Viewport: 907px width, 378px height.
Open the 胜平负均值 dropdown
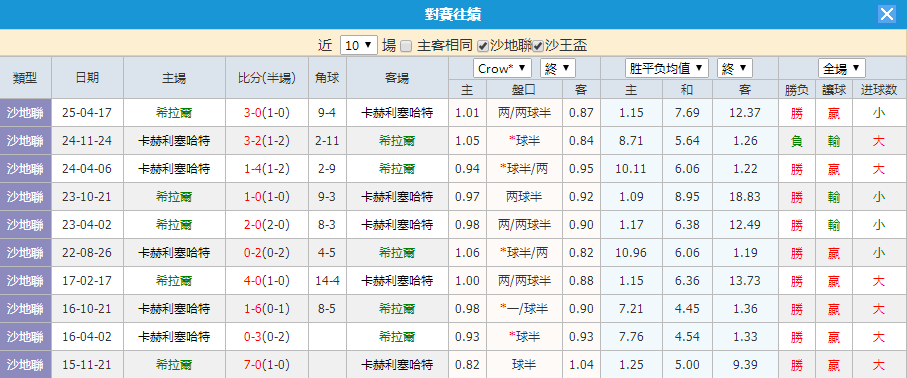click(666, 68)
